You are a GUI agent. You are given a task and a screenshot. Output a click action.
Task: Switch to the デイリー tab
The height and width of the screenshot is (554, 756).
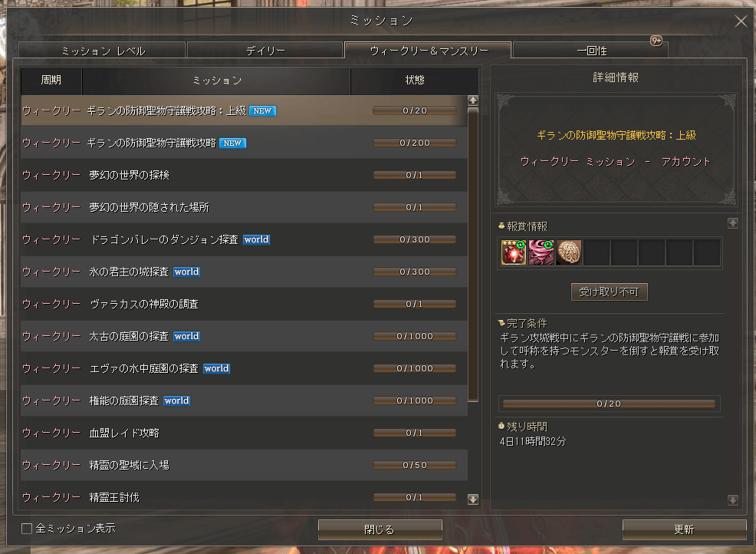click(265, 49)
